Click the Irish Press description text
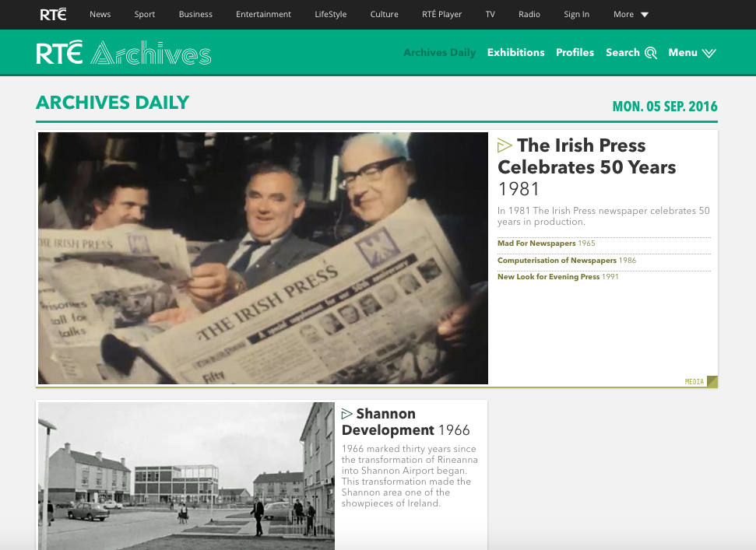The height and width of the screenshot is (550, 756). point(603,216)
